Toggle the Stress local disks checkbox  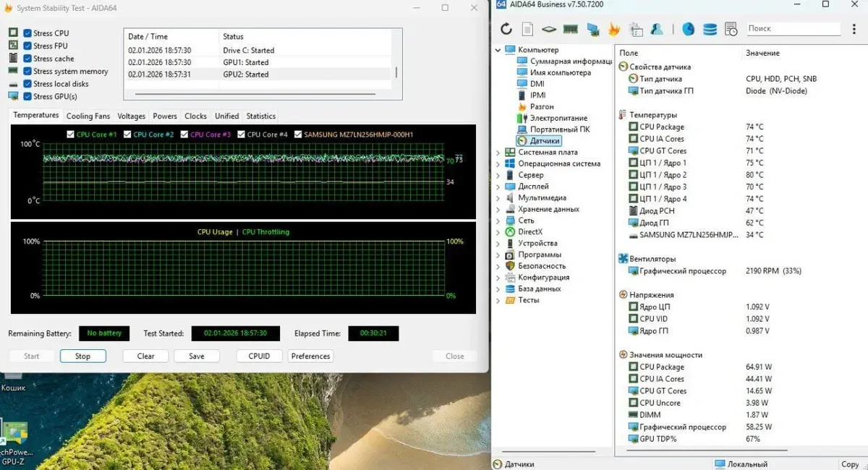click(x=27, y=84)
